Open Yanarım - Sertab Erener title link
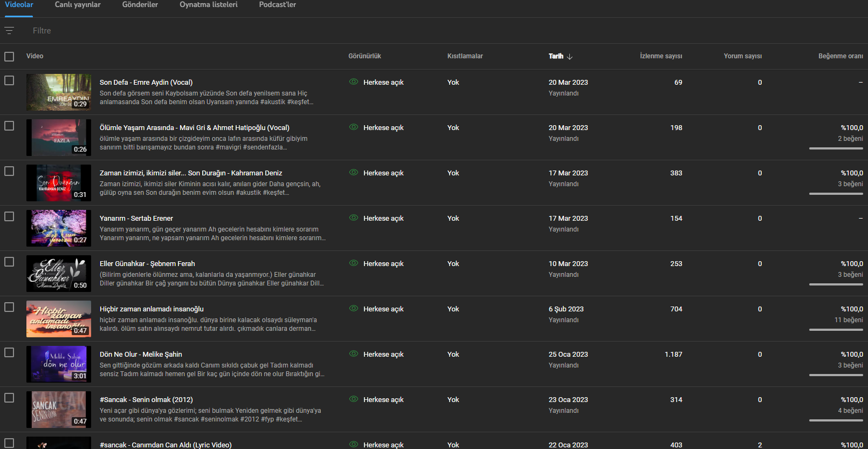 (x=136, y=219)
